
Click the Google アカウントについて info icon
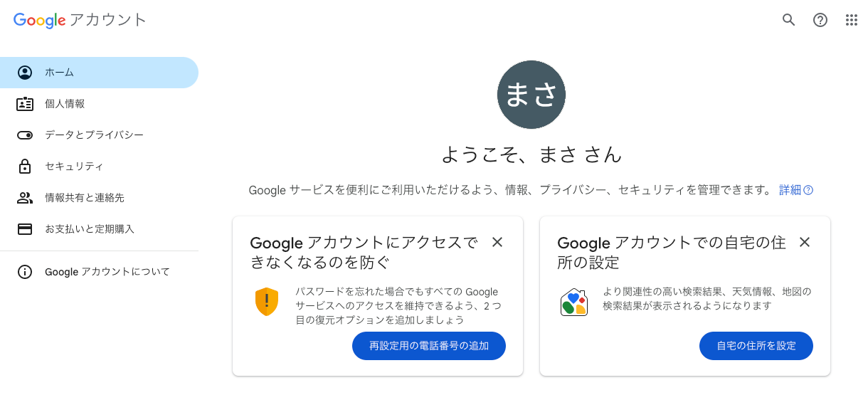tap(25, 272)
